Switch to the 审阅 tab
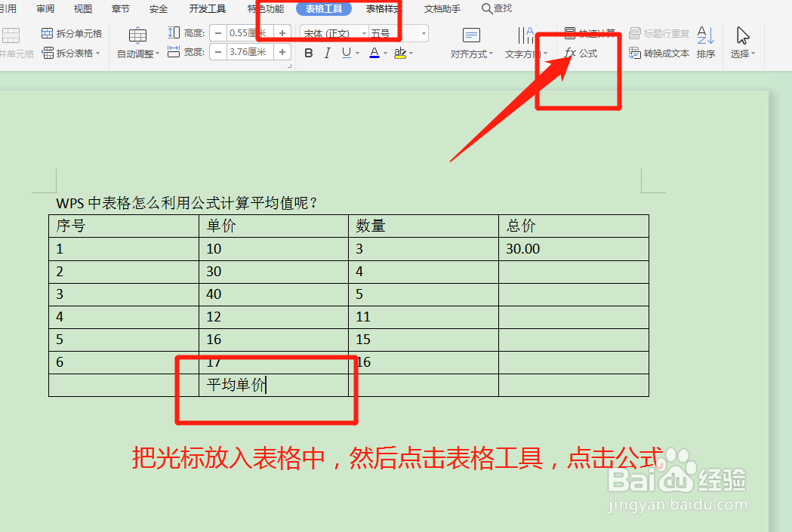Image resolution: width=792 pixels, height=532 pixels. tap(45, 8)
